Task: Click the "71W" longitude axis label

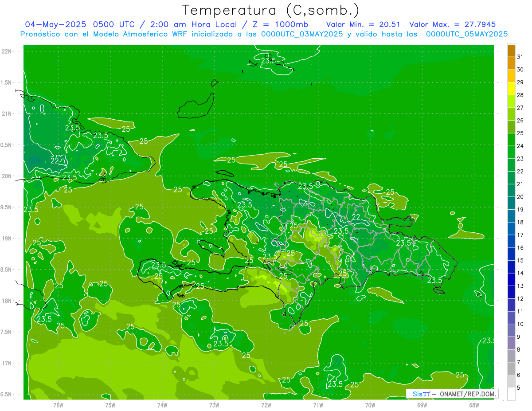Action: point(318,405)
